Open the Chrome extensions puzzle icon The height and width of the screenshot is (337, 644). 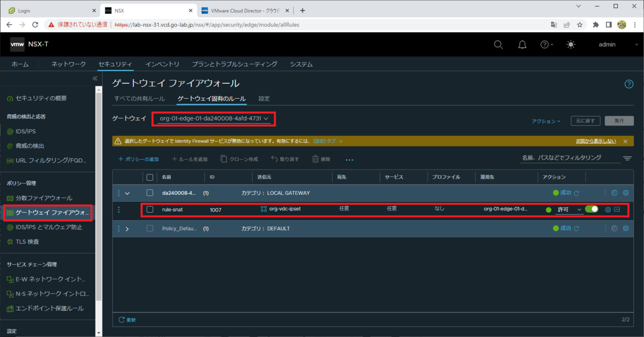(x=596, y=25)
